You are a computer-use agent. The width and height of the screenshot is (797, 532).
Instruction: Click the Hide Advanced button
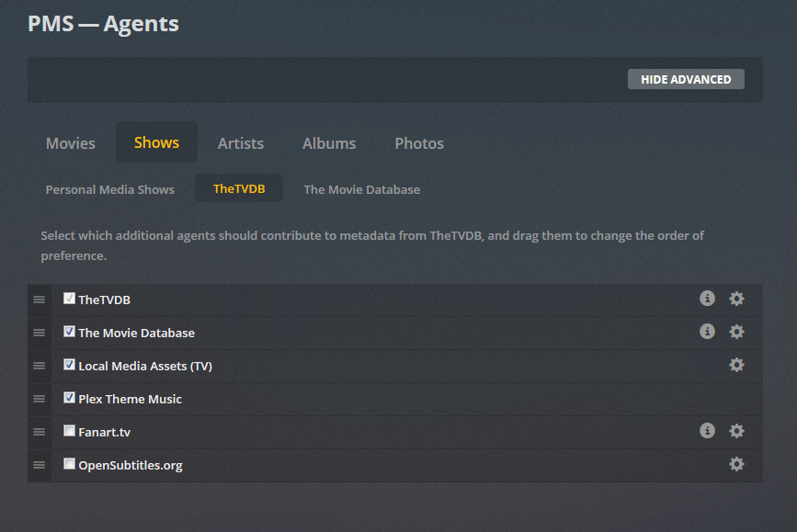tap(686, 80)
